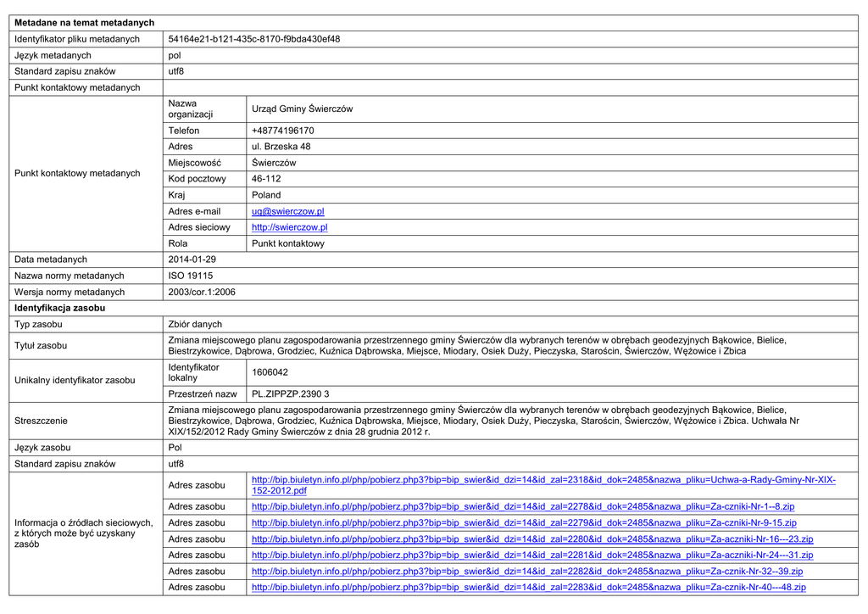Open the Za-cznik-Nr-32--39.zip link
The image size is (868, 614).
[x=526, y=571]
